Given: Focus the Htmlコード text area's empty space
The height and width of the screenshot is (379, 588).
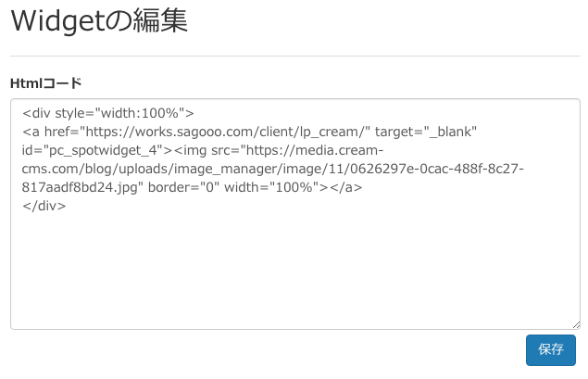Looking at the screenshot, I should [x=295, y=271].
